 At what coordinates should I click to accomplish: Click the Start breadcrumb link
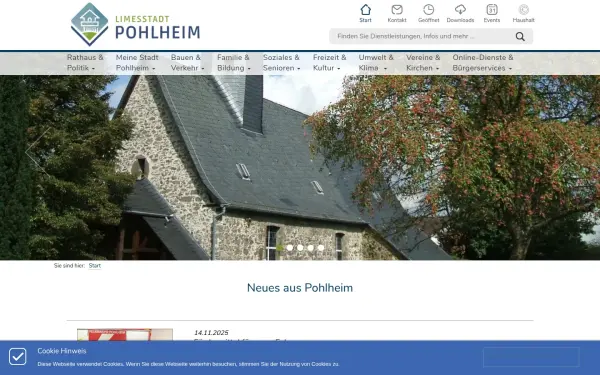point(95,266)
